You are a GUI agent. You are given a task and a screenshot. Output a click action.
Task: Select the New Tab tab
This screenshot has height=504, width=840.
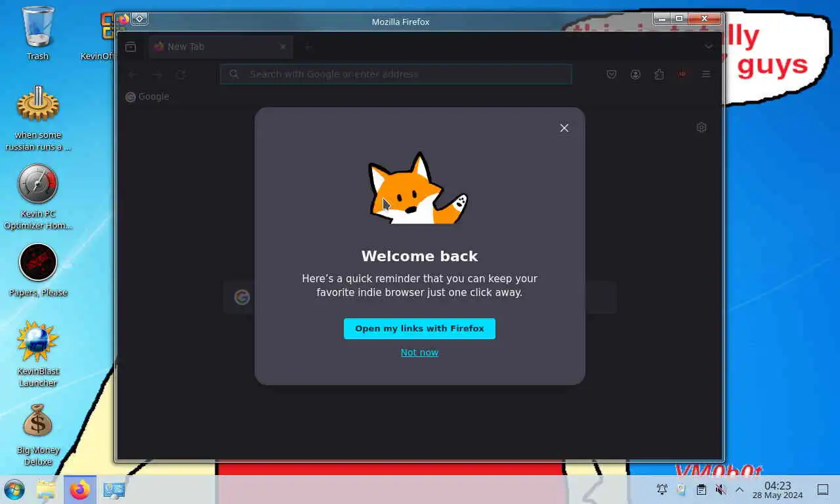tap(220, 47)
